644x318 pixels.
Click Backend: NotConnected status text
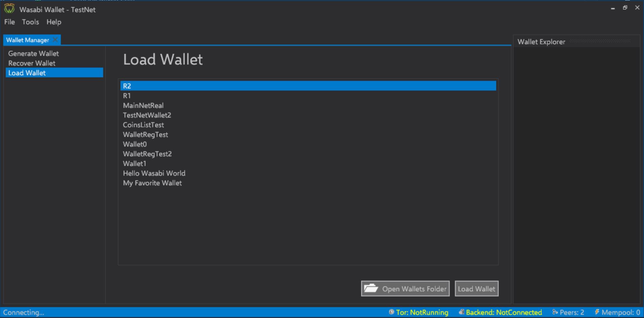point(504,312)
